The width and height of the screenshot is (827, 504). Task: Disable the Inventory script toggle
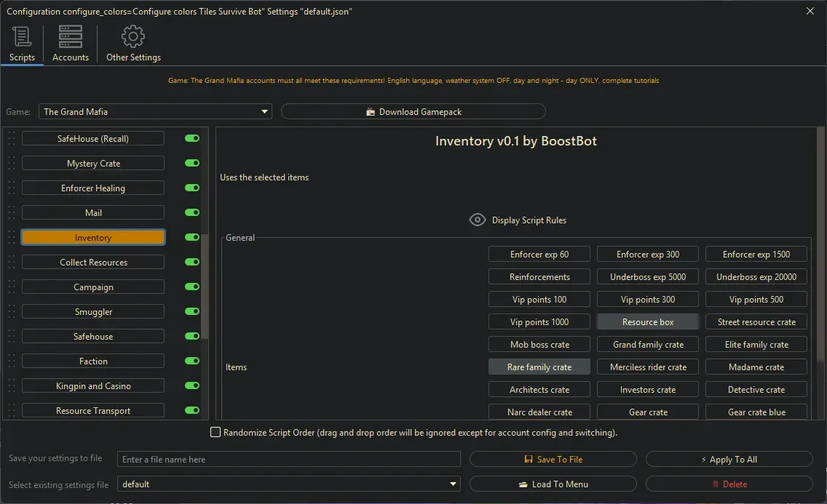192,238
